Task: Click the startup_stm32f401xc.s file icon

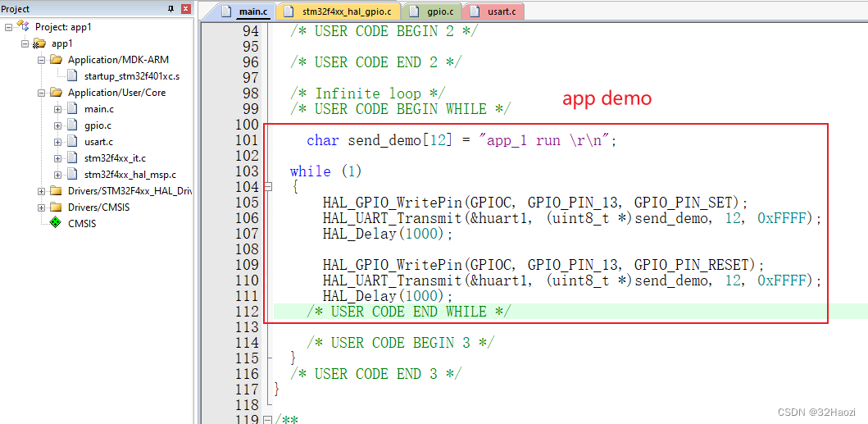Action: coord(72,76)
